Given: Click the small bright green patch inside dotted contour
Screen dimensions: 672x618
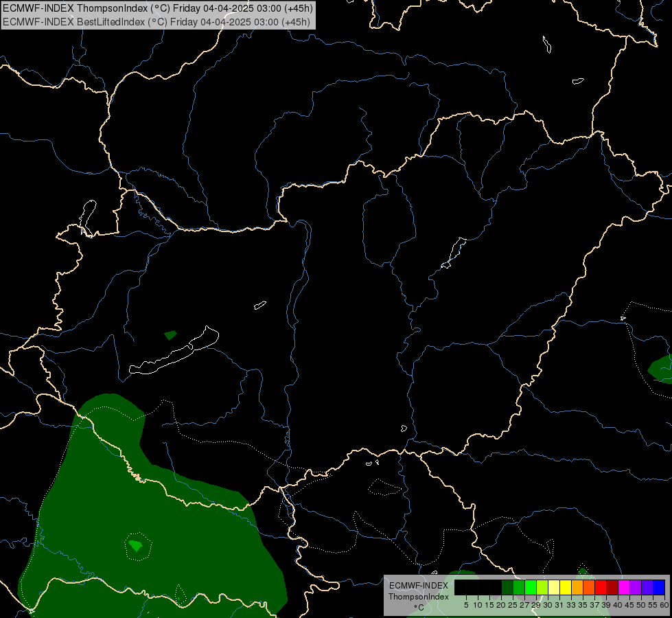Looking at the screenshot, I should click(136, 546).
